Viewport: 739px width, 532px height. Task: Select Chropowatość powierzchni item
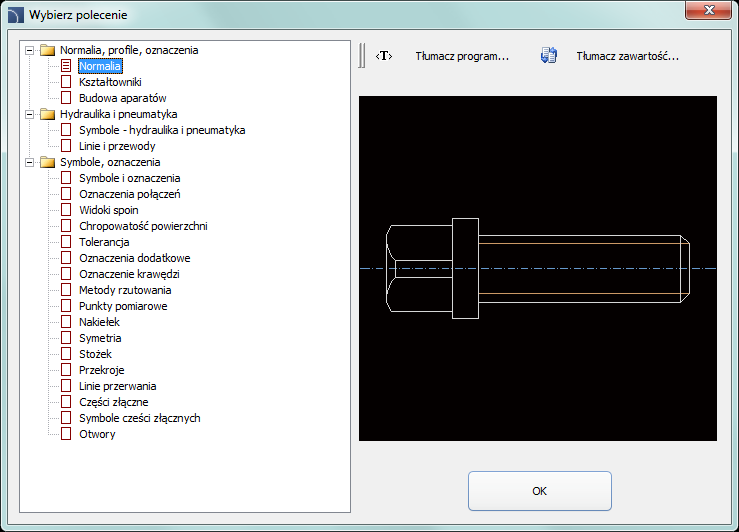click(x=143, y=226)
